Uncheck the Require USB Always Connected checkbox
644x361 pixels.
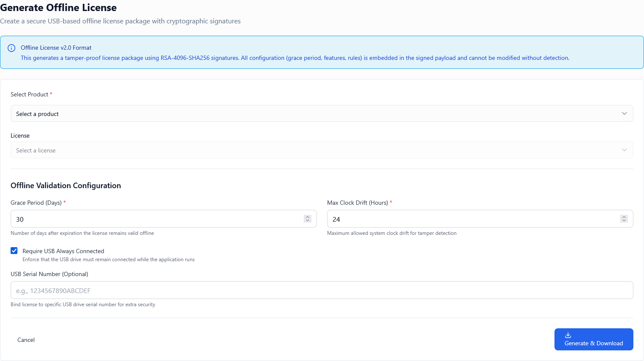pyautogui.click(x=14, y=251)
